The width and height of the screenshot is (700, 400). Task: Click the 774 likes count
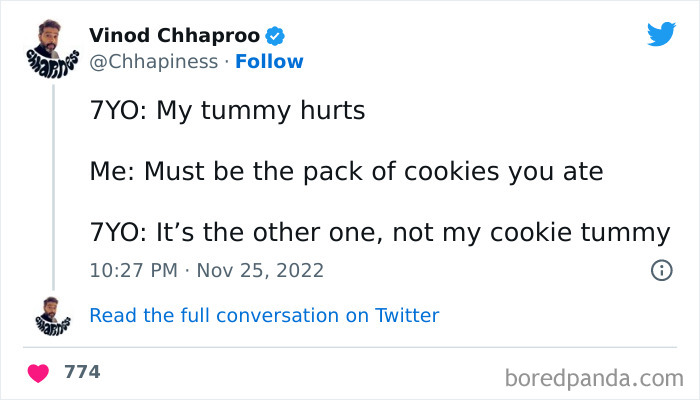82,371
